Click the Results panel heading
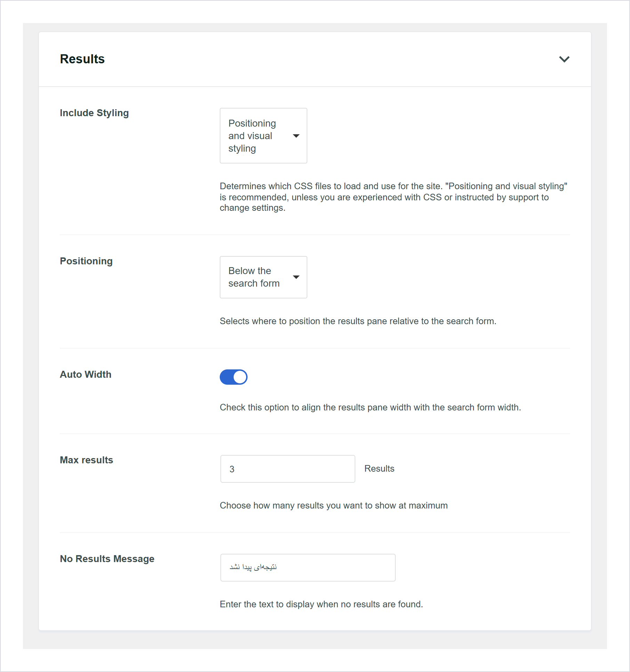Image resolution: width=630 pixels, height=672 pixels. [x=82, y=59]
